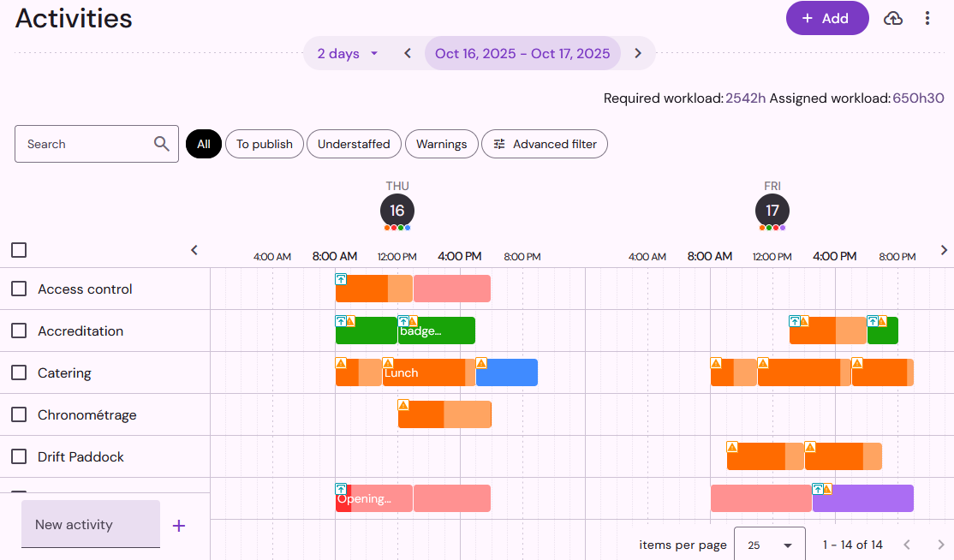The width and height of the screenshot is (954, 560).
Task: Click warning icon on first Friday Drift Paddock shift
Action: point(732,447)
